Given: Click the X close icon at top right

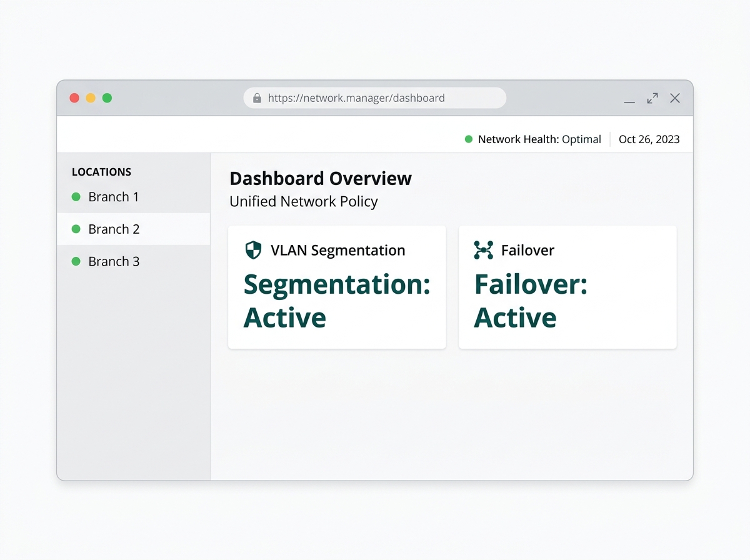Looking at the screenshot, I should point(675,98).
